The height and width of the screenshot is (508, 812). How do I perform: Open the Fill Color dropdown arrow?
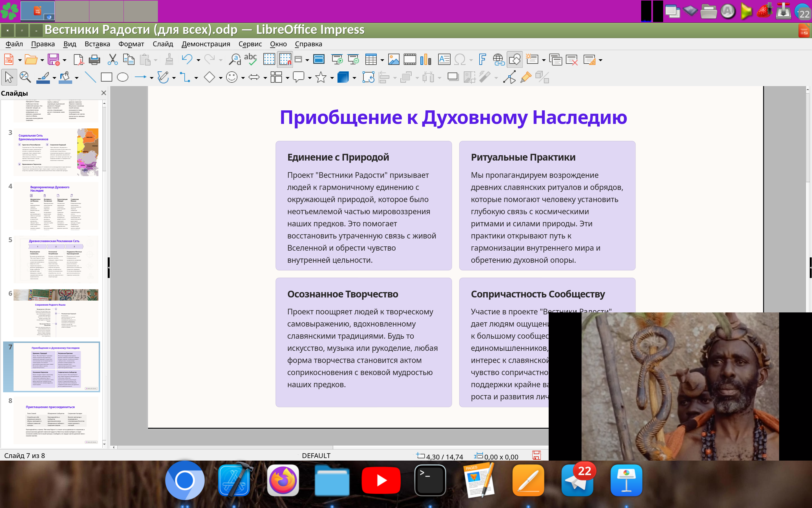point(76,78)
